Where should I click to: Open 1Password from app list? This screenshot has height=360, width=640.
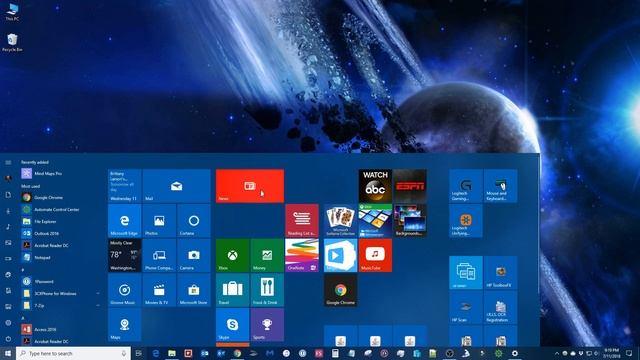pos(59,282)
